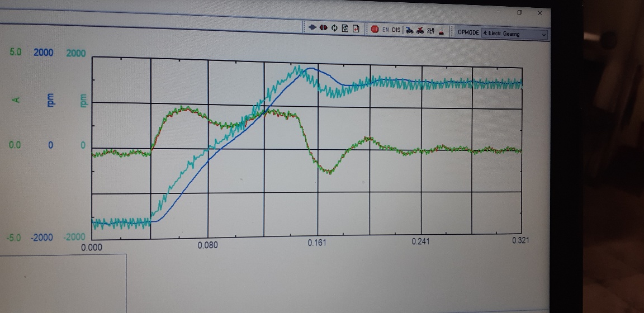Click the page icon with red arrow
The height and width of the screenshot is (313, 644).
click(x=356, y=29)
